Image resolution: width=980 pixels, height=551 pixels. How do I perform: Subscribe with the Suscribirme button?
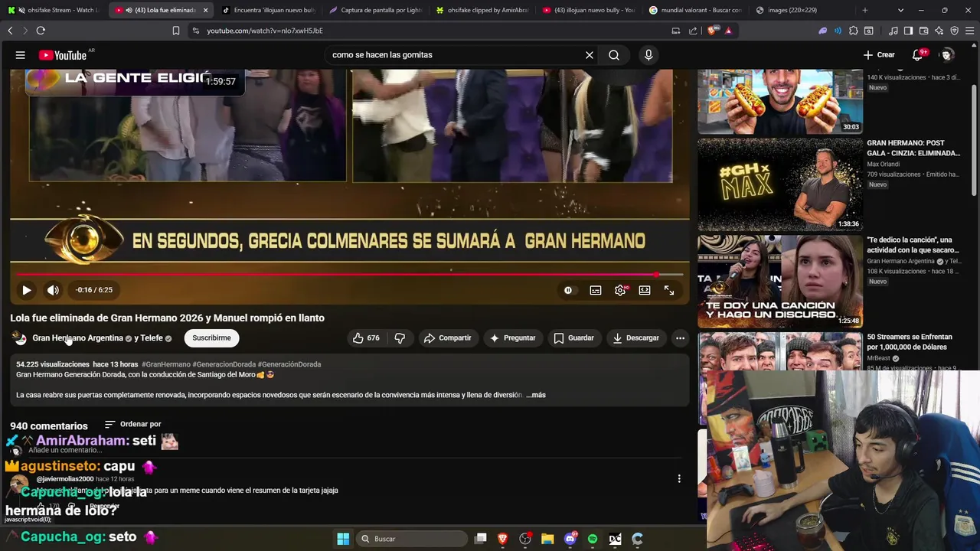211,337
